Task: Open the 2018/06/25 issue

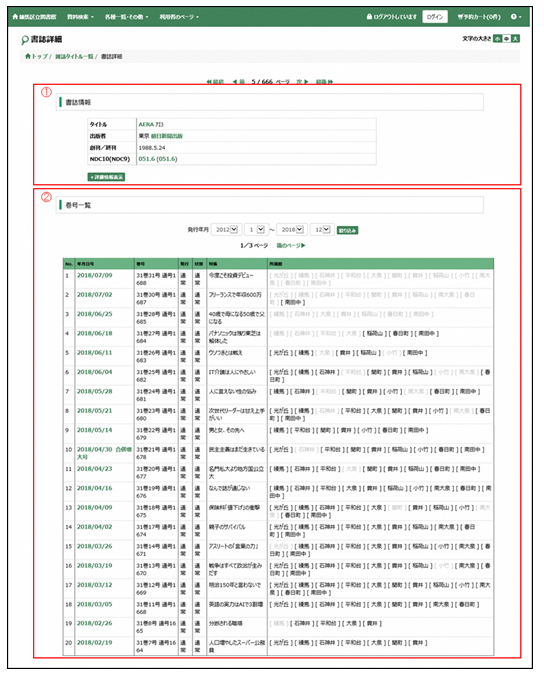Action: tap(94, 314)
